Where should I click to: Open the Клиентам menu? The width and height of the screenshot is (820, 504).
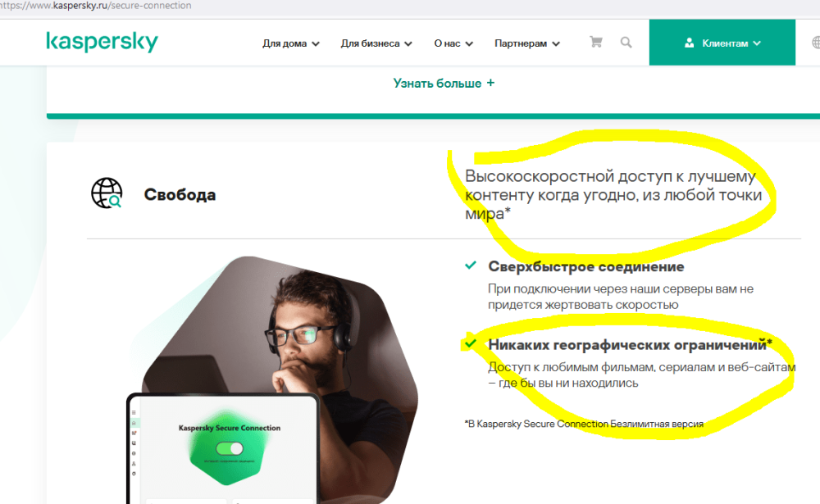click(722, 43)
